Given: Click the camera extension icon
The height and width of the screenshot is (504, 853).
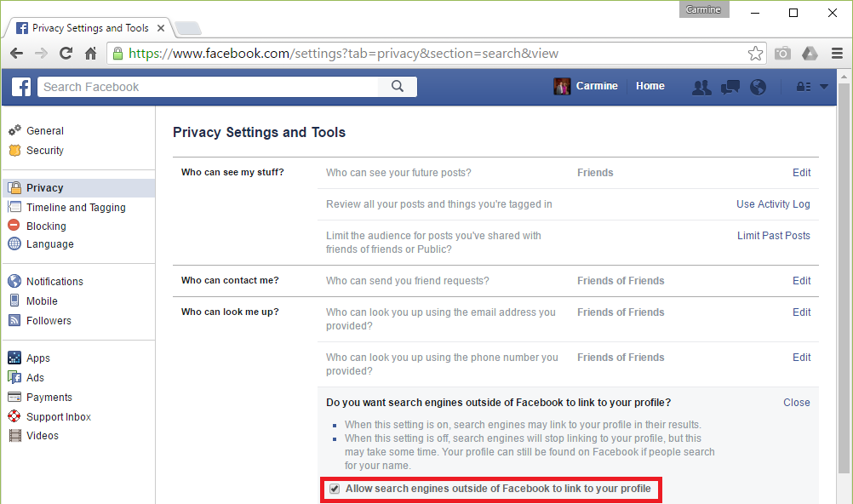Looking at the screenshot, I should (782, 54).
